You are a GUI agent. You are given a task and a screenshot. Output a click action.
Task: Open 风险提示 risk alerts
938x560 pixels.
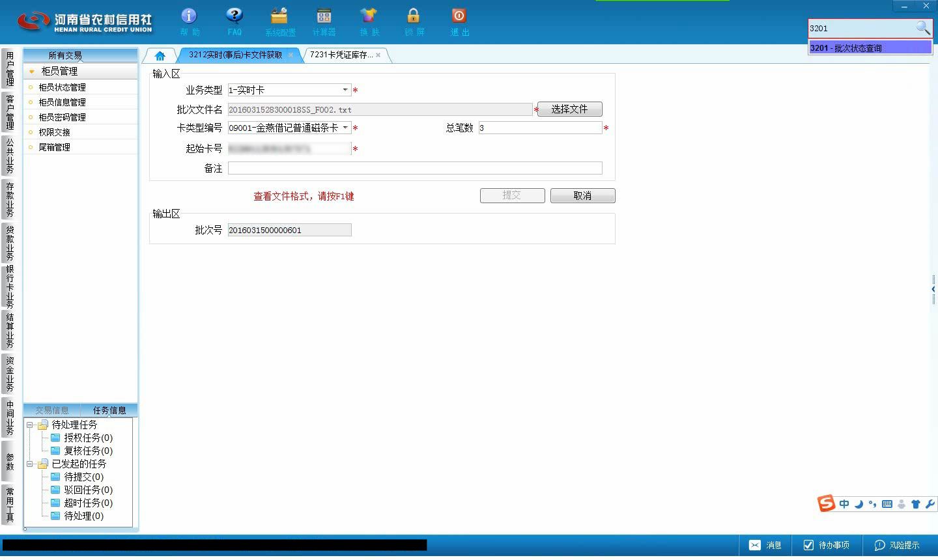897,545
